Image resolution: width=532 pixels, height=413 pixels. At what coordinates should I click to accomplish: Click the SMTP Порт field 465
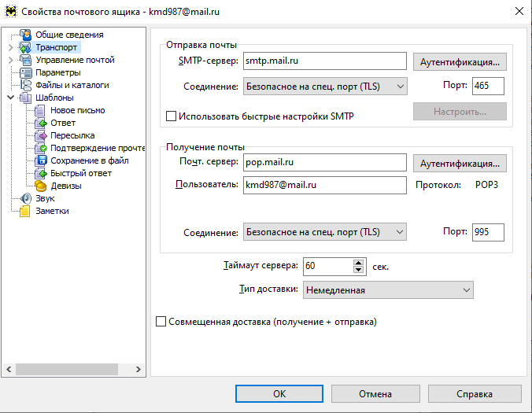click(488, 86)
